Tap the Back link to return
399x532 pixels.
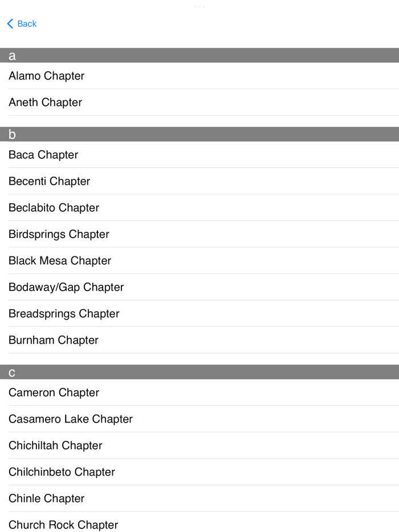coord(26,24)
